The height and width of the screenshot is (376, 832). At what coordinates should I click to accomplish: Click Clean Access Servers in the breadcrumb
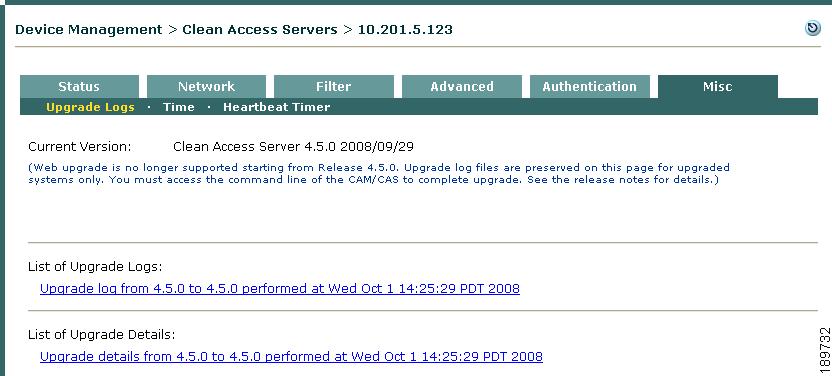[x=260, y=30]
